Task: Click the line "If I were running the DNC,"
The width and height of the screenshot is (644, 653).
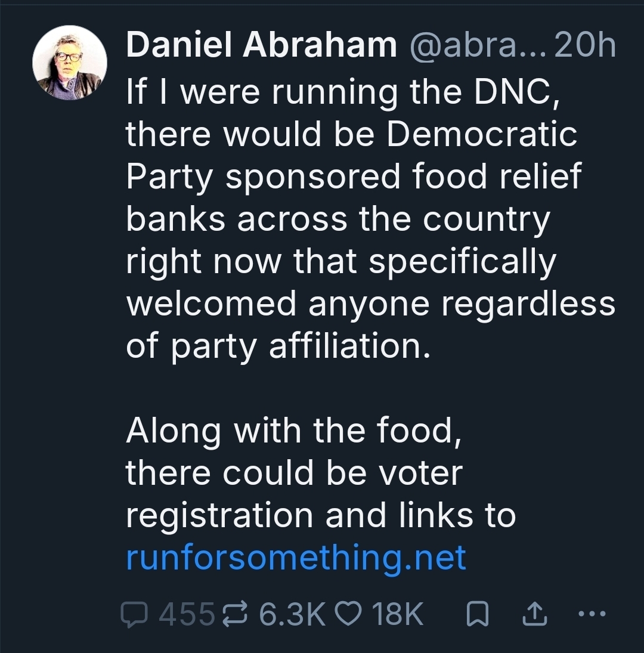Action: (342, 92)
